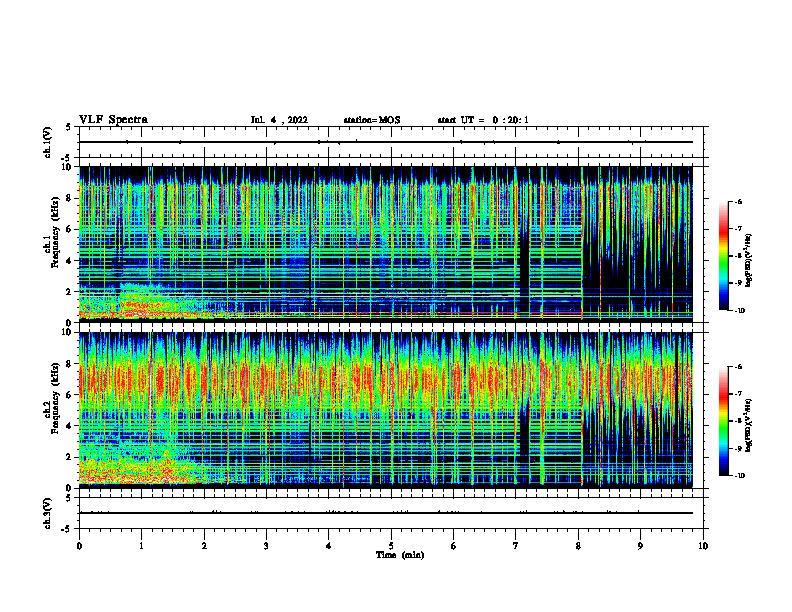This screenshot has width=792, height=612.
Task: Click time axis tick label '2'
Action: click(204, 546)
